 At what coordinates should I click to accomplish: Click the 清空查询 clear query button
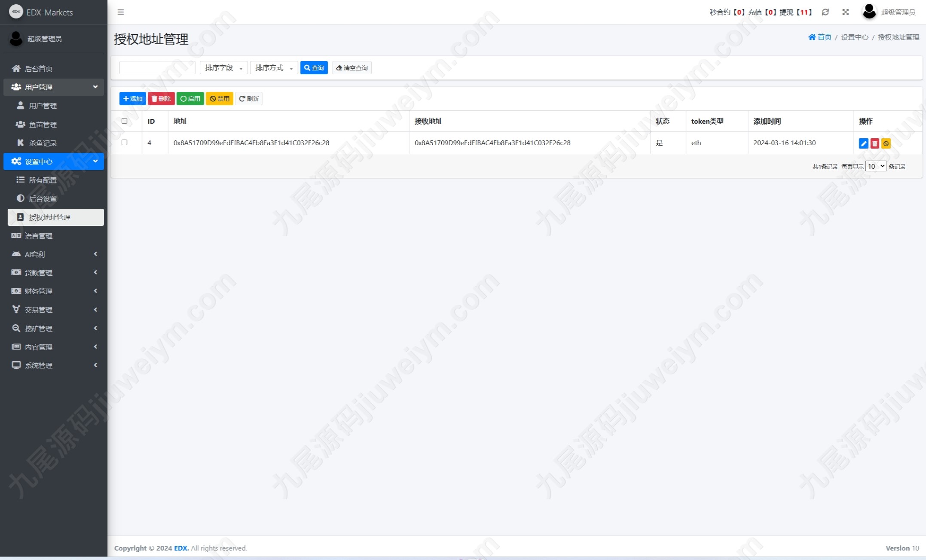[x=351, y=68]
